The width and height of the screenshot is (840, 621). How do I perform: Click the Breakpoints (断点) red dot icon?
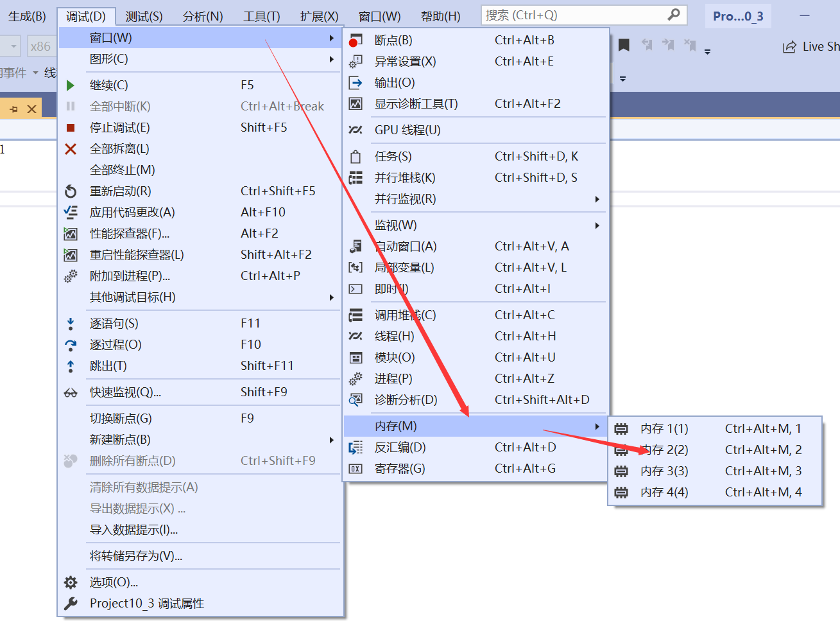coord(355,41)
